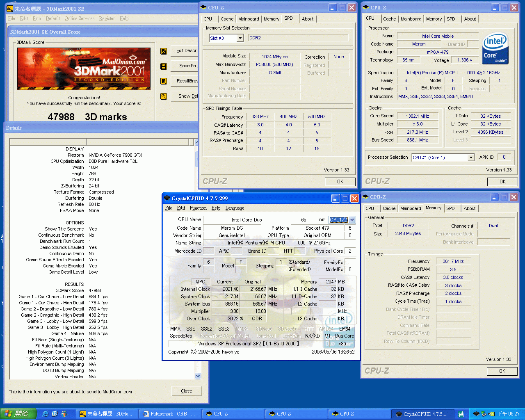The height and width of the screenshot is (420, 525).
Task: Click OK in the CPU-Z SPD window
Action: point(340,182)
